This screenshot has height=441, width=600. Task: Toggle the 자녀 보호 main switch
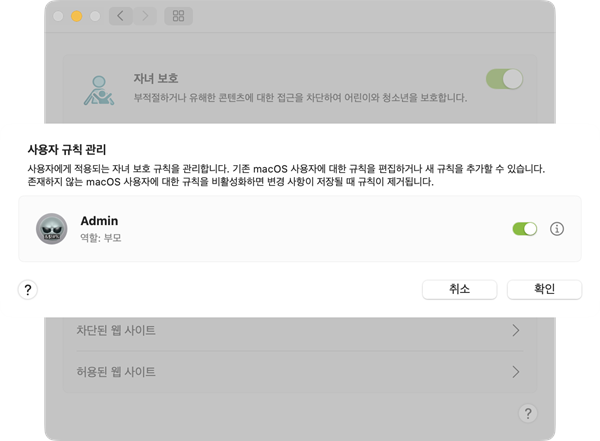click(504, 79)
